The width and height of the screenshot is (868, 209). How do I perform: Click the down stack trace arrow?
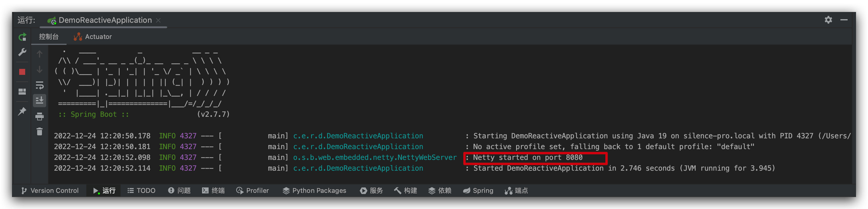click(40, 70)
